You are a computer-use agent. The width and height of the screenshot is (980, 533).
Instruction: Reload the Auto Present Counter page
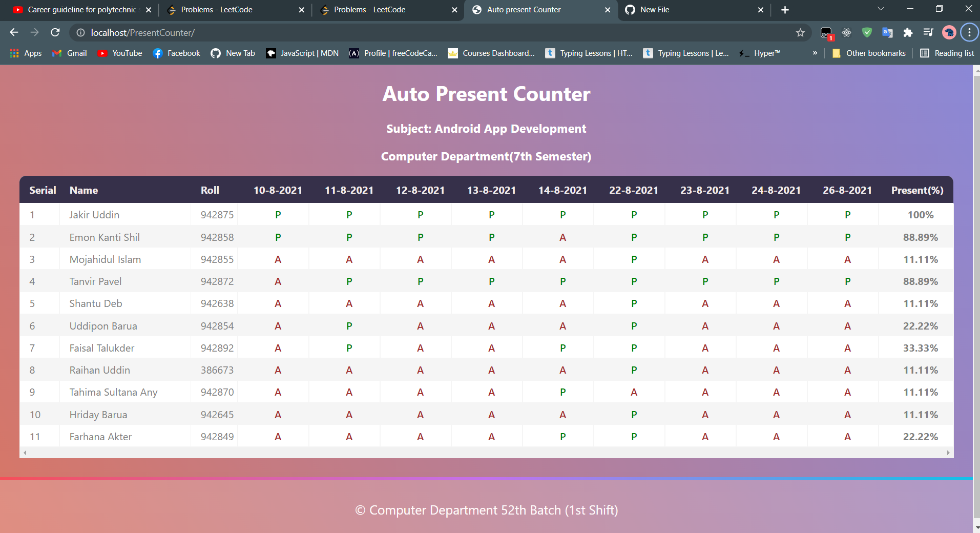click(55, 32)
